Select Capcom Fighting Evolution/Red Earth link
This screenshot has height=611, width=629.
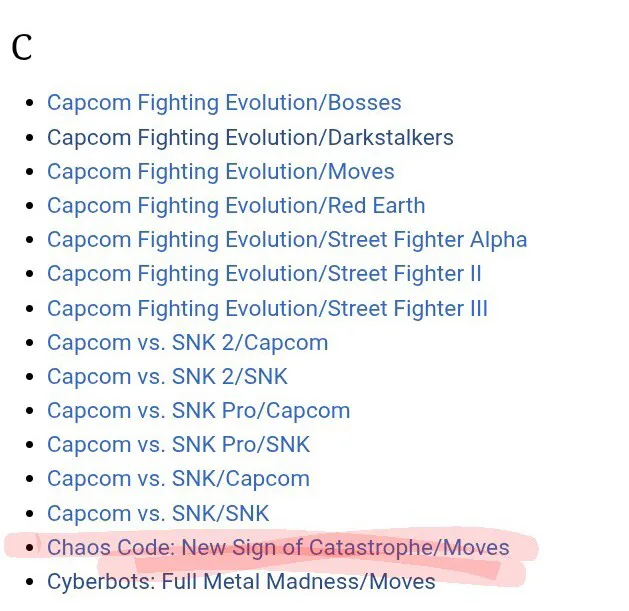coord(236,206)
